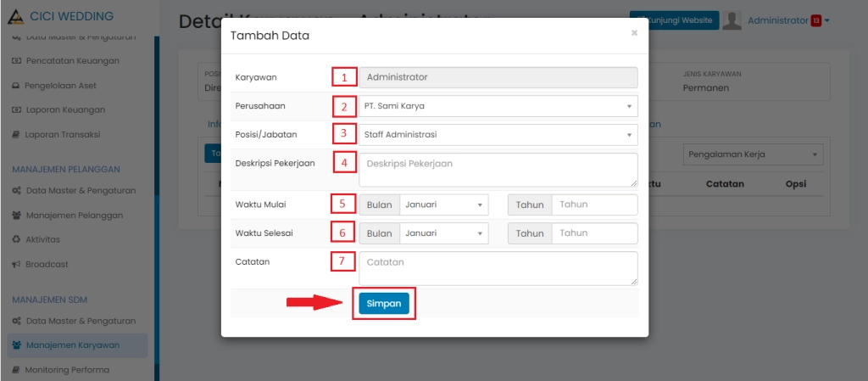Click the Manajemen Pelanggan users icon
Image resolution: width=868 pixels, height=381 pixels.
pyautogui.click(x=16, y=216)
